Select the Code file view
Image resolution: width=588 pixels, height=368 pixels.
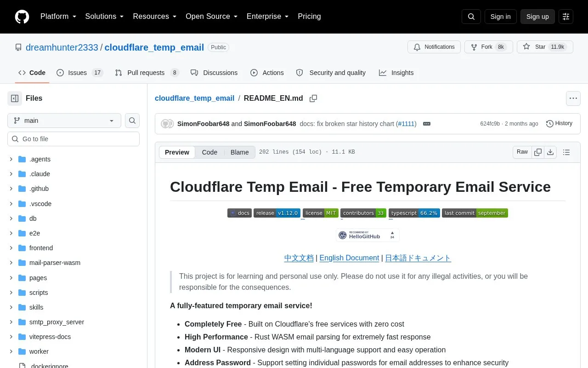point(209,152)
